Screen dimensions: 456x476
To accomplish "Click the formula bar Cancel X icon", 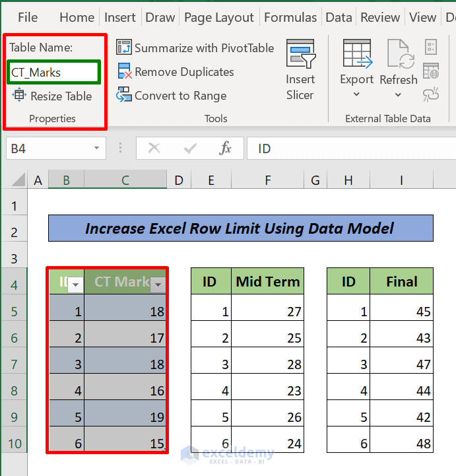I will 154,149.
